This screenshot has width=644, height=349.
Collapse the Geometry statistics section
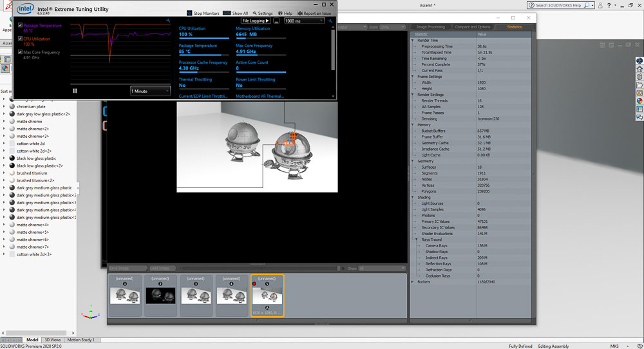coord(413,161)
